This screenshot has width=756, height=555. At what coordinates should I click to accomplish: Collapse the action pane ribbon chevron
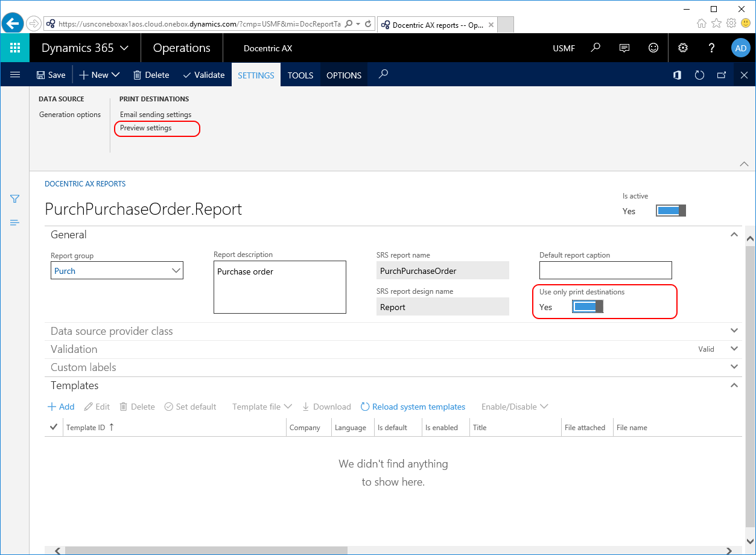coord(744,163)
